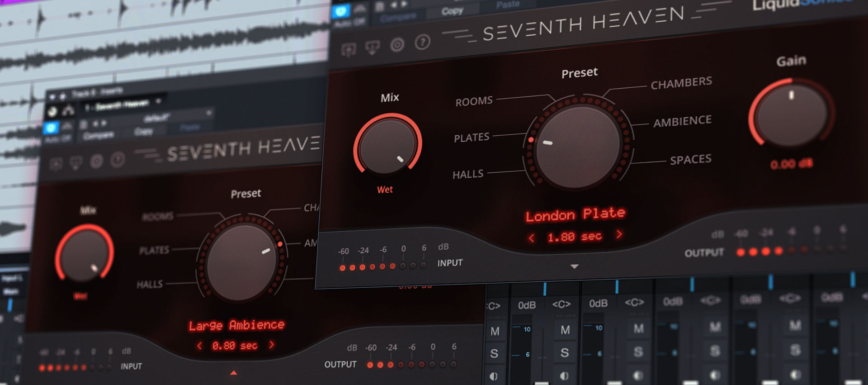Open the help icon in front Seventh Heaven
Viewport: 868px width, 385px height.
pyautogui.click(x=422, y=43)
